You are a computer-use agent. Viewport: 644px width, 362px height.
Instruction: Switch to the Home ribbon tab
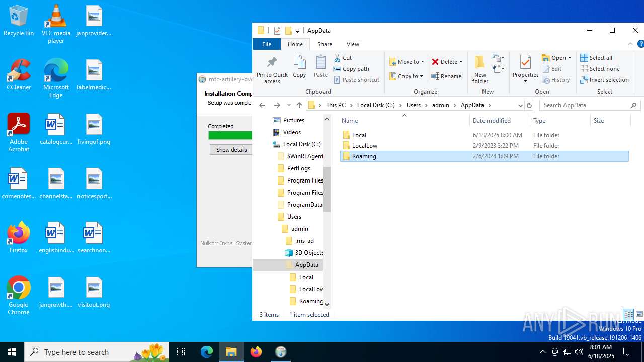[295, 44]
